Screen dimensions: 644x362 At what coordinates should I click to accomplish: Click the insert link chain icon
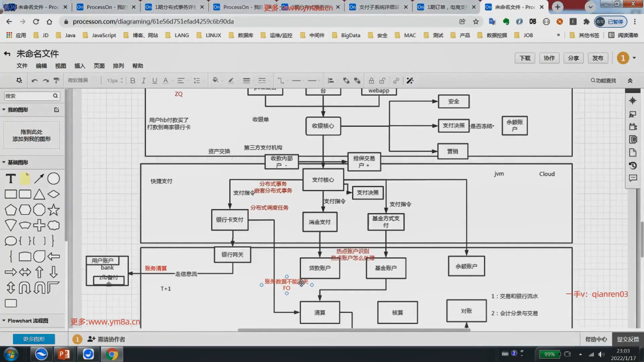[x=396, y=80]
